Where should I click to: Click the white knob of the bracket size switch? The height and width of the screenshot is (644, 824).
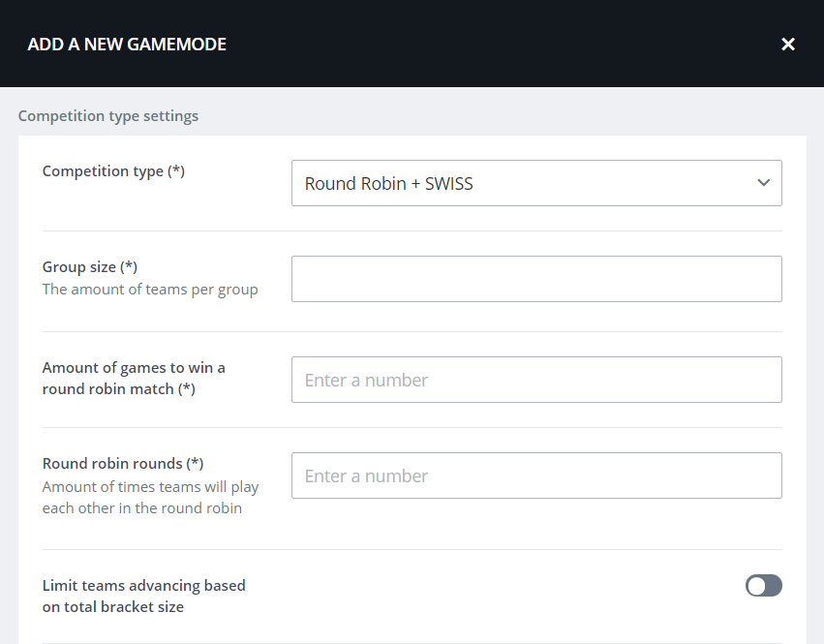756,585
